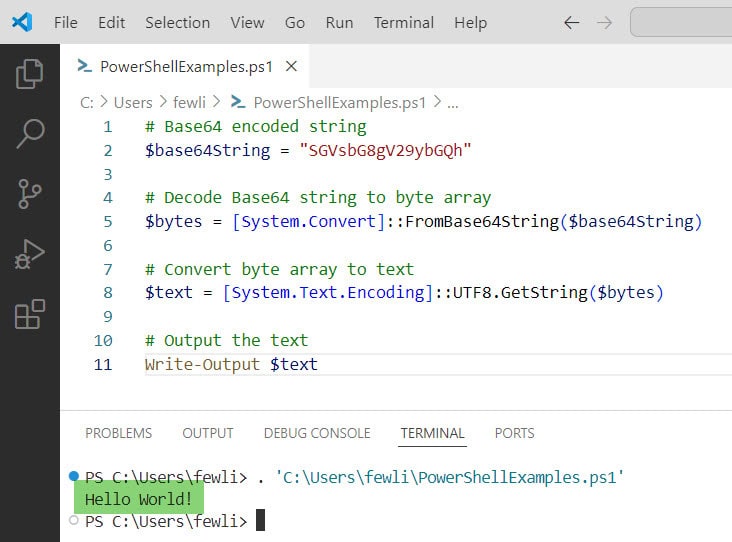The width and height of the screenshot is (732, 542).
Task: Click line number 1 in the gutter
Action: 108,127
